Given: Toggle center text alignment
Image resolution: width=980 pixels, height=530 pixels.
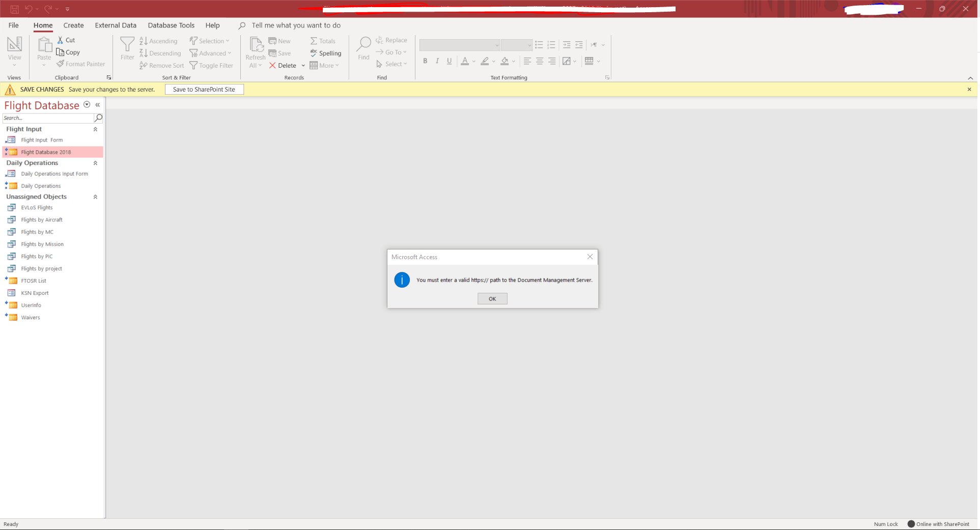Looking at the screenshot, I should click(540, 61).
